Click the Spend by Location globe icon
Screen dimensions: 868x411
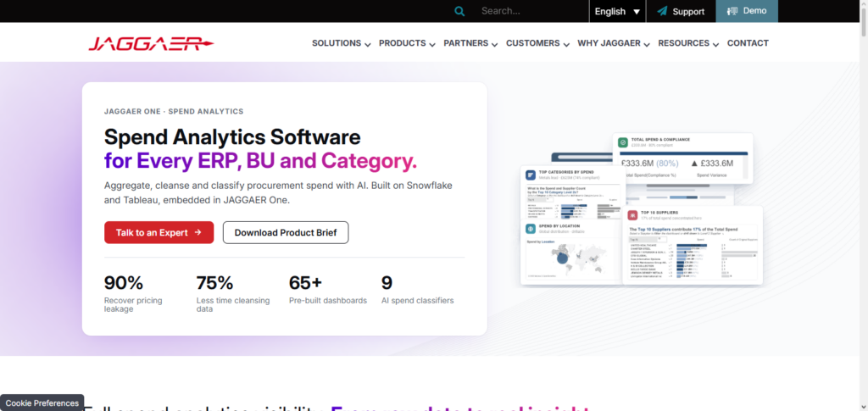click(x=531, y=229)
